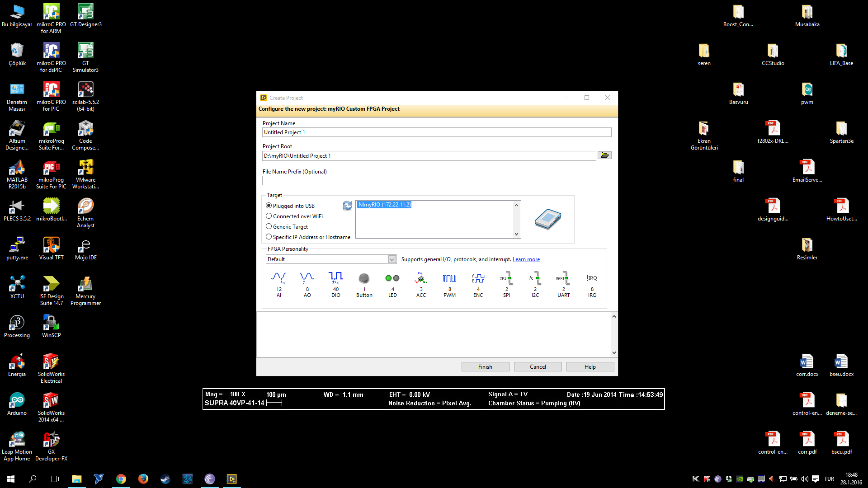The width and height of the screenshot is (868, 488).
Task: Open Google Chrome from the taskbar
Action: pyautogui.click(x=121, y=479)
